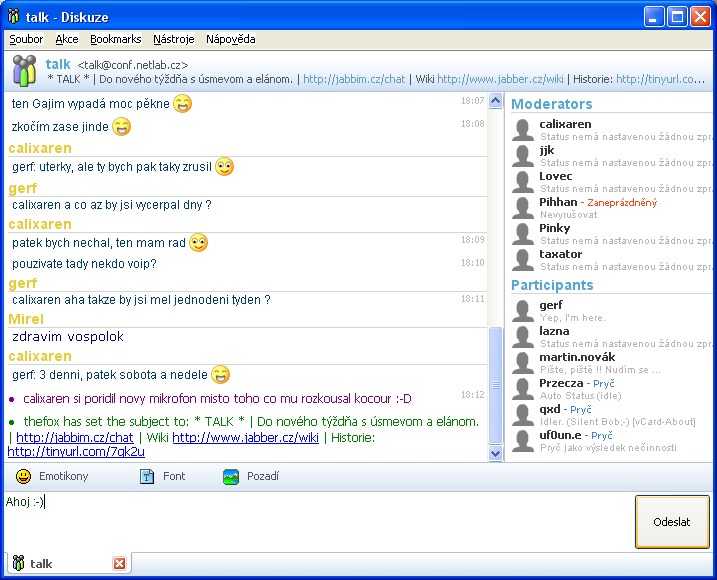This screenshot has height=580, width=717.
Task: Close the talk tab with red X
Action: pyautogui.click(x=120, y=564)
